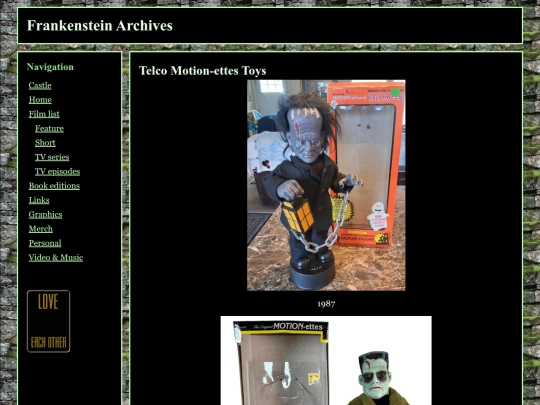Image resolution: width=540 pixels, height=405 pixels.
Task: Click the Frankenstein Archives site title
Action: coord(100,26)
